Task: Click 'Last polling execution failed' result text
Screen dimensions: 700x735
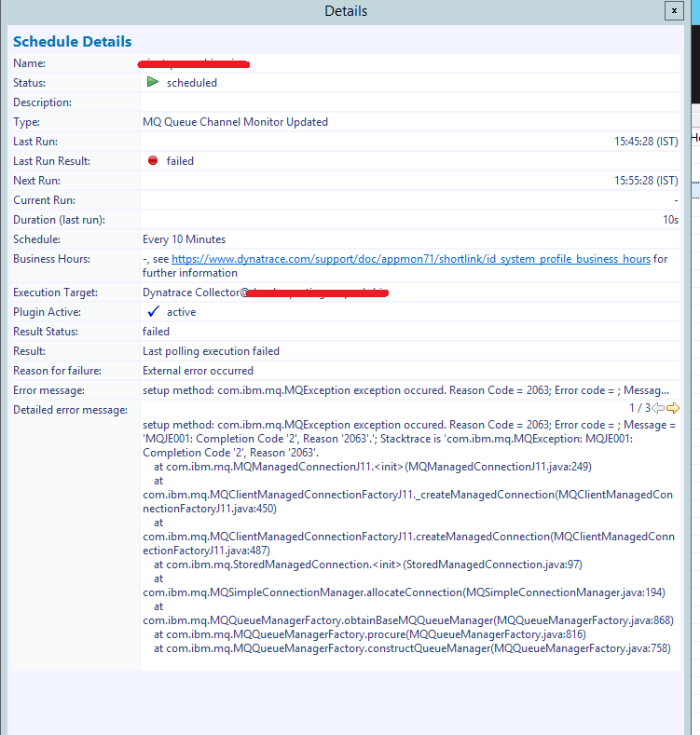Action: pos(212,351)
